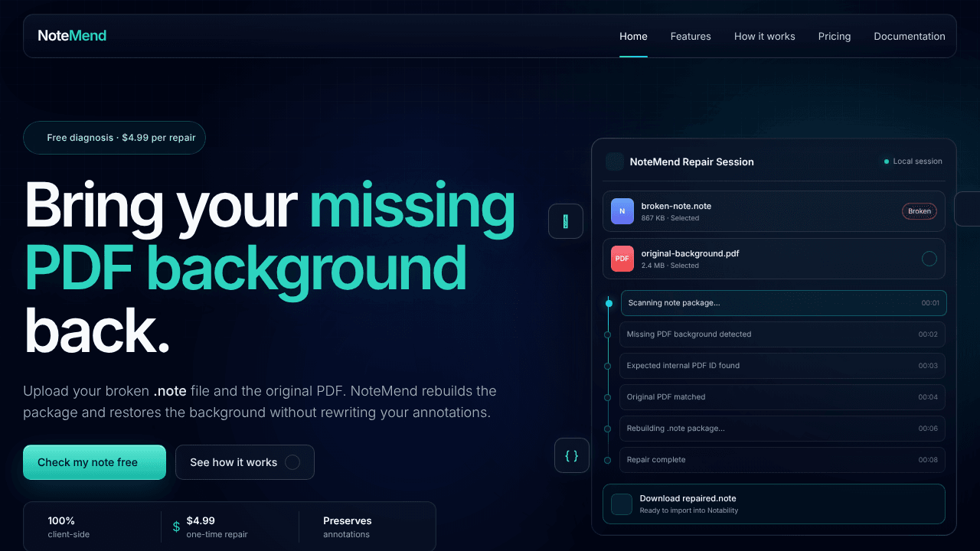This screenshot has height=551, width=980.
Task: Click the 00:01 timestamp
Action: 930,303
